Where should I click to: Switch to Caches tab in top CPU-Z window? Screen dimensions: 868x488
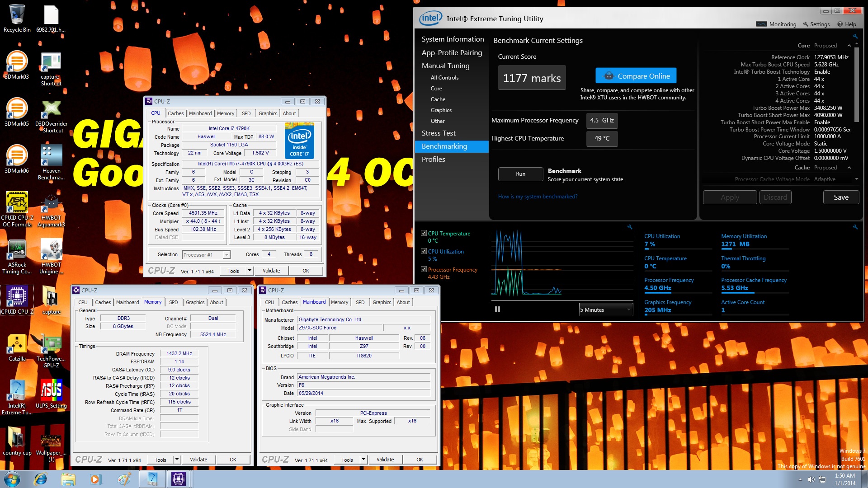coord(175,113)
